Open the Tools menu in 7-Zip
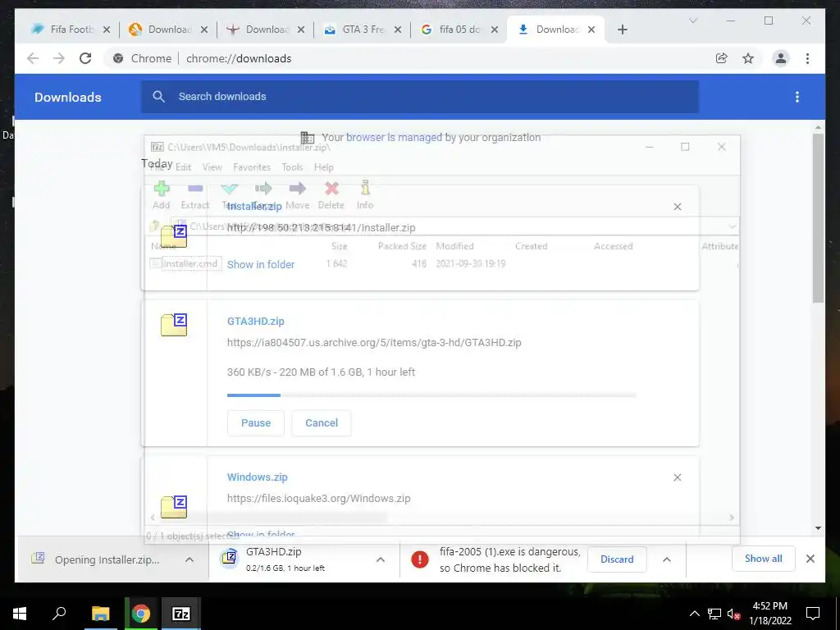The height and width of the screenshot is (630, 840). coord(293,167)
